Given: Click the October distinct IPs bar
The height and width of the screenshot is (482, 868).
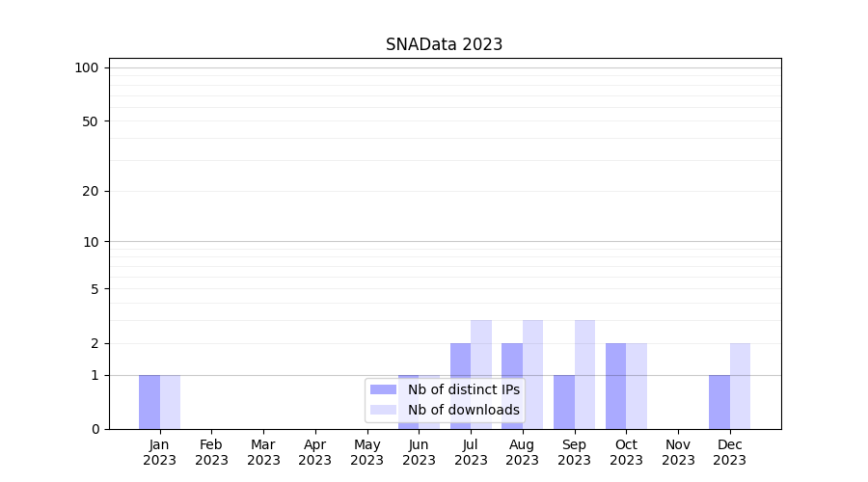Looking at the screenshot, I should click(x=615, y=386).
